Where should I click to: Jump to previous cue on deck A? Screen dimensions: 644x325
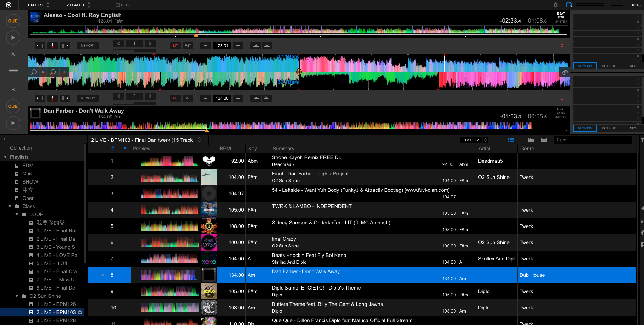[x=39, y=46]
